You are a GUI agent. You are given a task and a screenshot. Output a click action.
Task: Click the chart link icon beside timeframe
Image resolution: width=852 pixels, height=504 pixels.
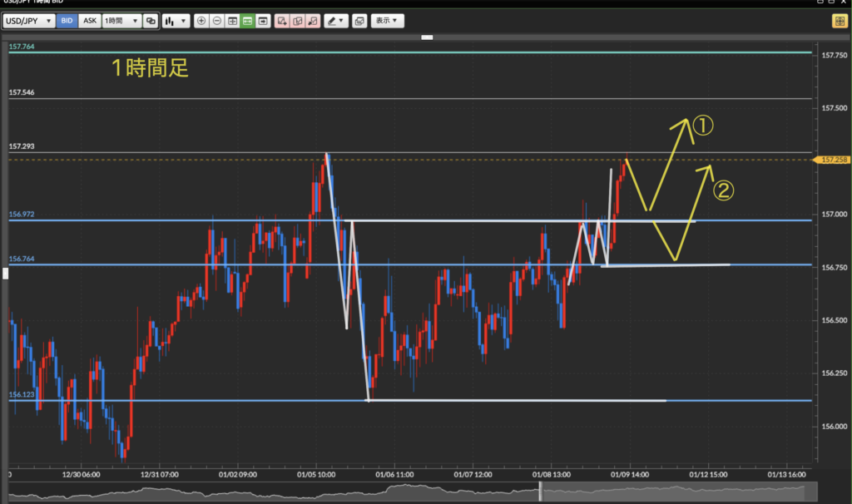point(151,21)
